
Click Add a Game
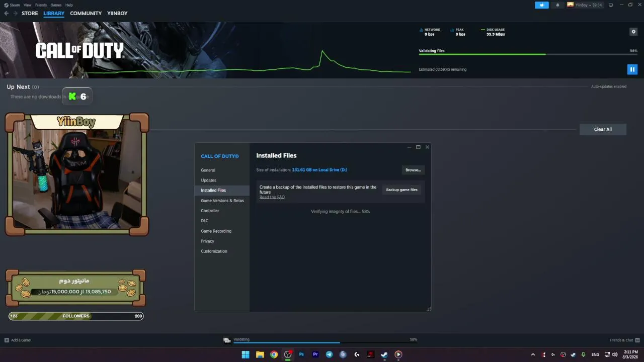[x=18, y=340]
